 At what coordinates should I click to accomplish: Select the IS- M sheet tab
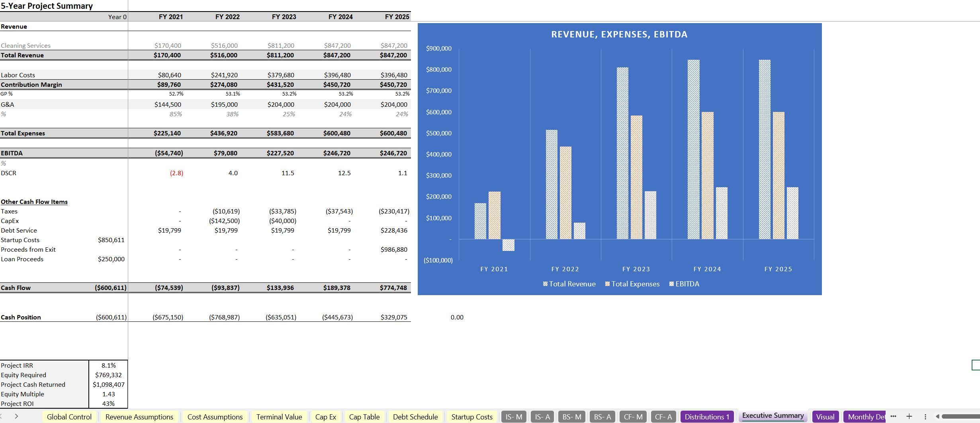pyautogui.click(x=513, y=417)
